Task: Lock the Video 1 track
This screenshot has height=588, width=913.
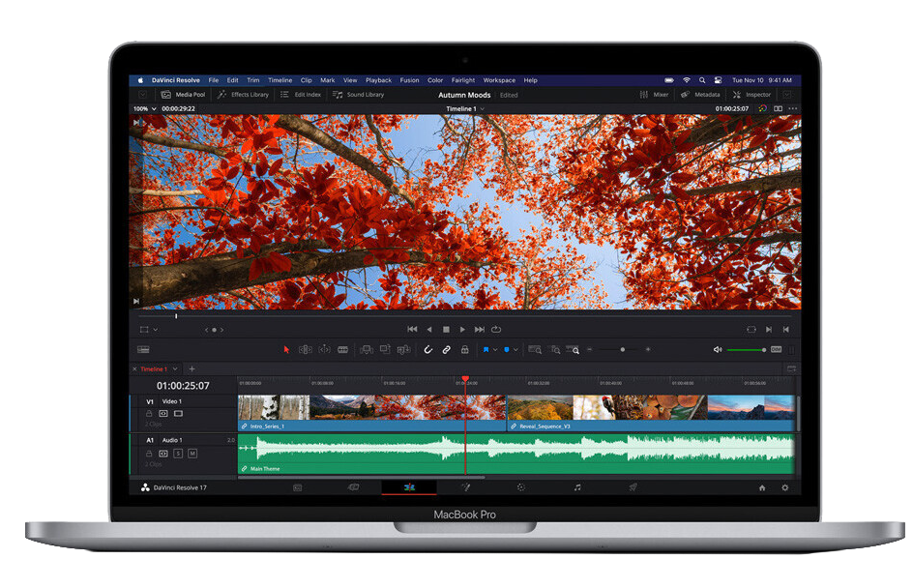Action: tap(149, 413)
